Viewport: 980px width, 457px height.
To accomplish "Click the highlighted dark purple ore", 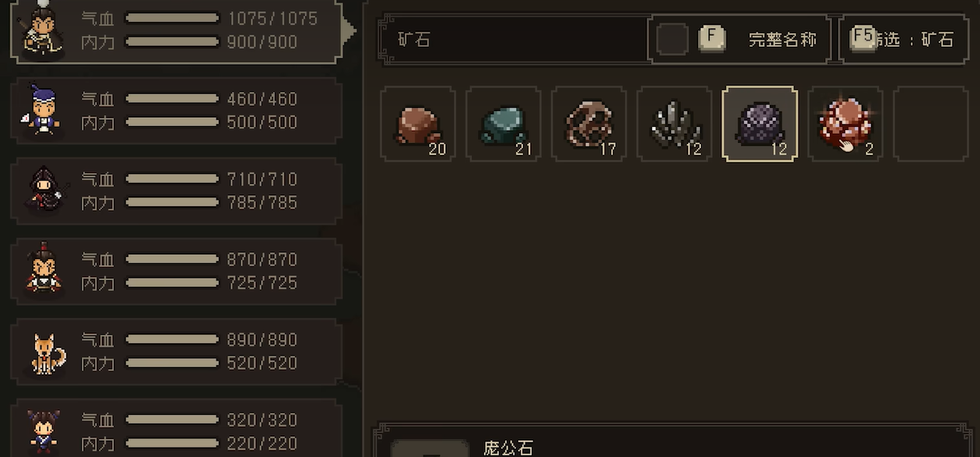I will (x=760, y=124).
